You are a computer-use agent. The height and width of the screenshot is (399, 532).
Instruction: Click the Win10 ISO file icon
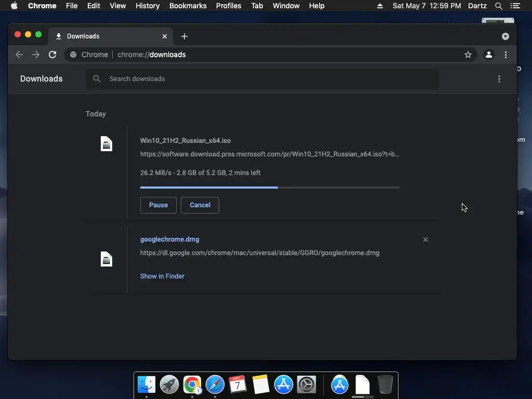tap(106, 143)
